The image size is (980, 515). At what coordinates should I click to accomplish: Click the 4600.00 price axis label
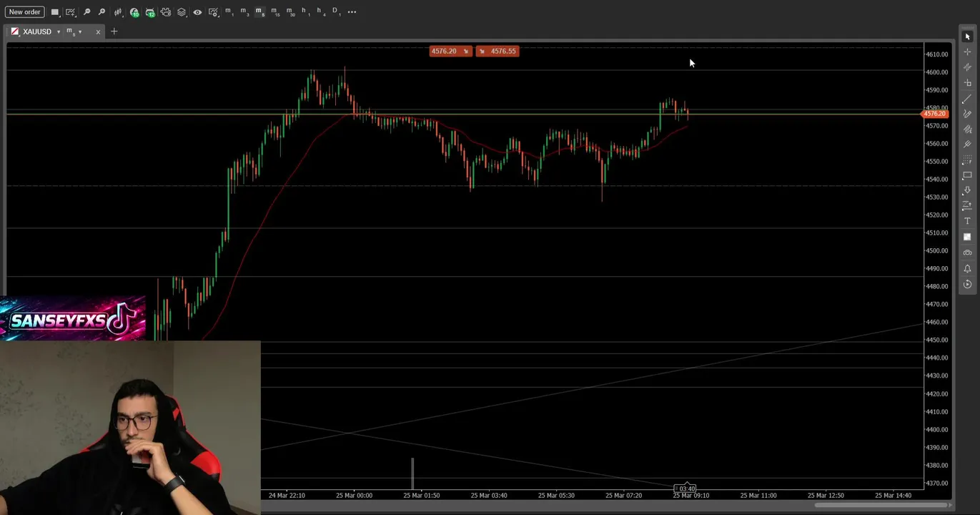(x=937, y=72)
